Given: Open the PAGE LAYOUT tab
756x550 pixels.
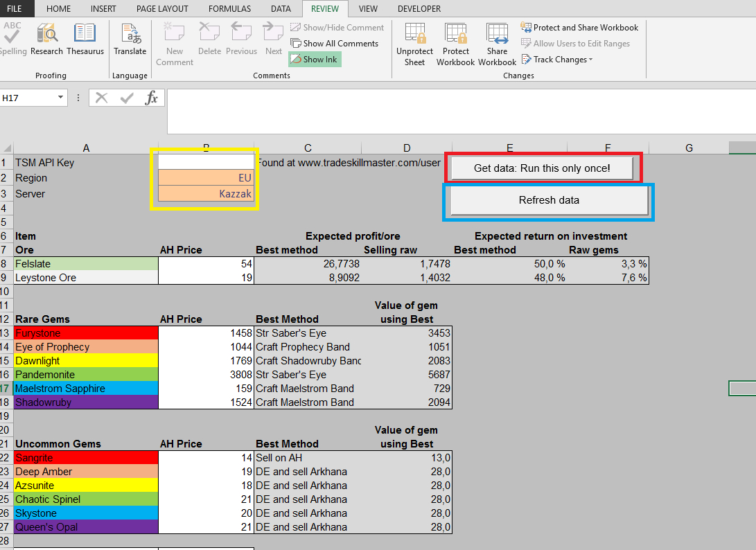Looking at the screenshot, I should (x=162, y=9).
